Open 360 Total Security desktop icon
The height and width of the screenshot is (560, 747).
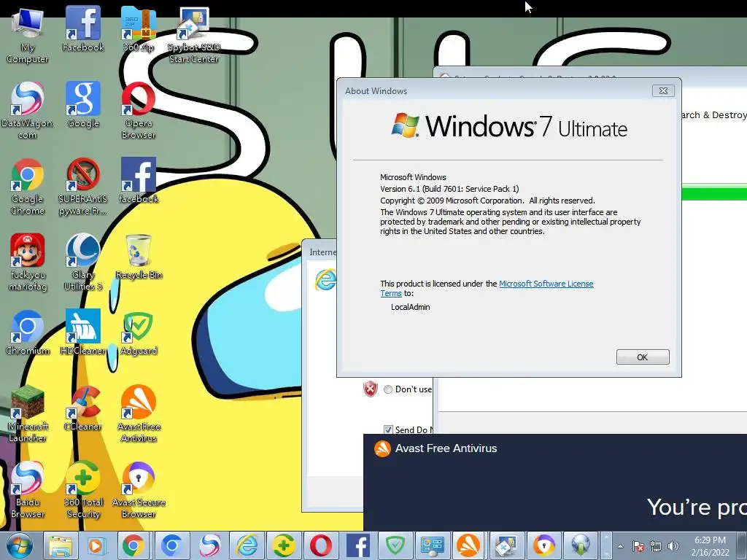coord(83,490)
